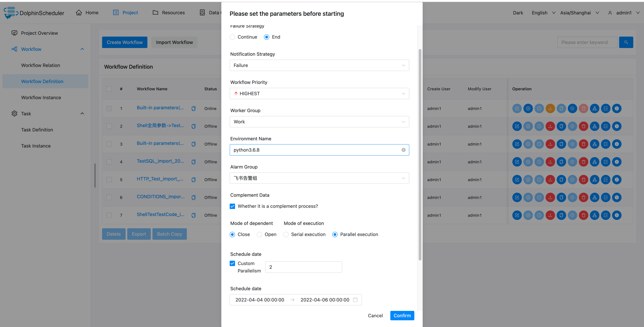Select Continue as the Failure Strategy
The width and height of the screenshot is (644, 327).
tap(232, 37)
